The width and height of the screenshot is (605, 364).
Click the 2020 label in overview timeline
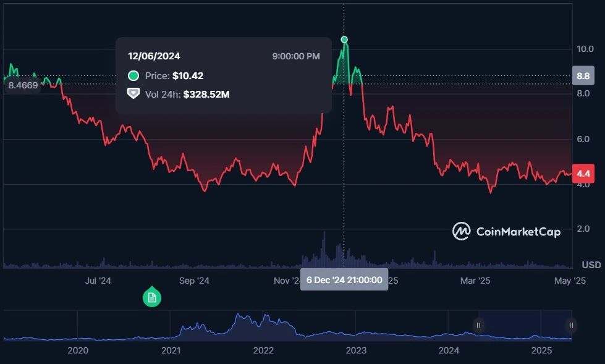(x=78, y=350)
